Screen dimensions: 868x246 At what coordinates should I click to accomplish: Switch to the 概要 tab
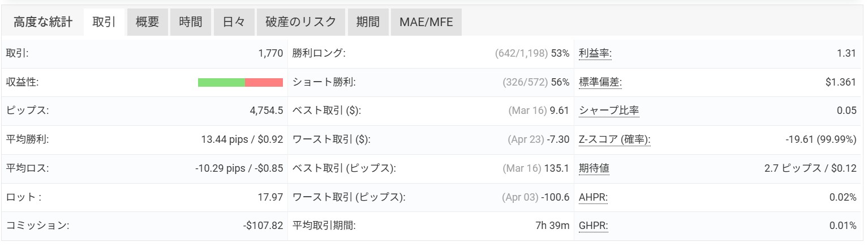[x=147, y=22]
